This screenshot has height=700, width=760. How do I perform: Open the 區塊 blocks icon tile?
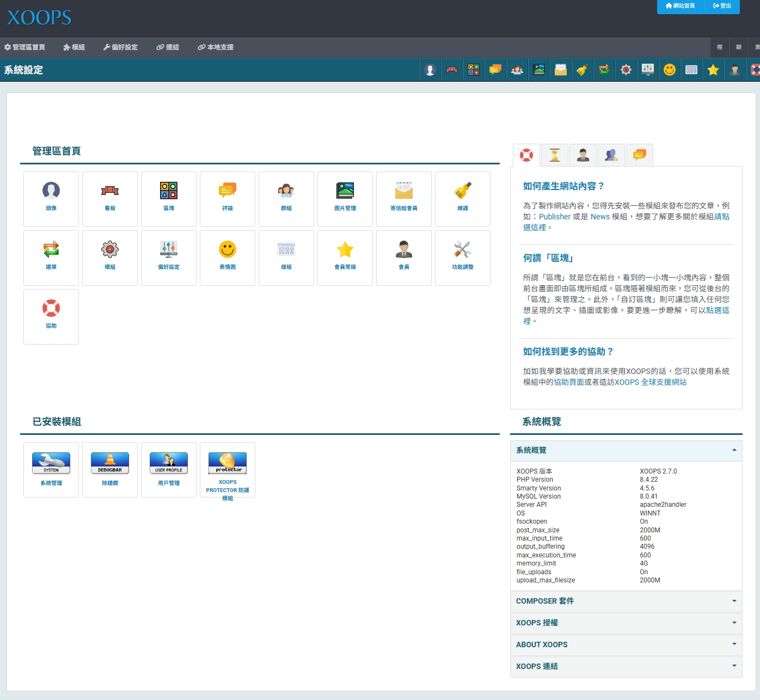click(x=169, y=199)
